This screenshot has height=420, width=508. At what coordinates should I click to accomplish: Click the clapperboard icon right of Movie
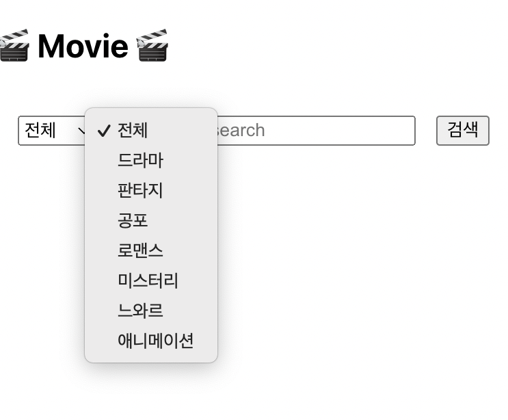tap(152, 45)
